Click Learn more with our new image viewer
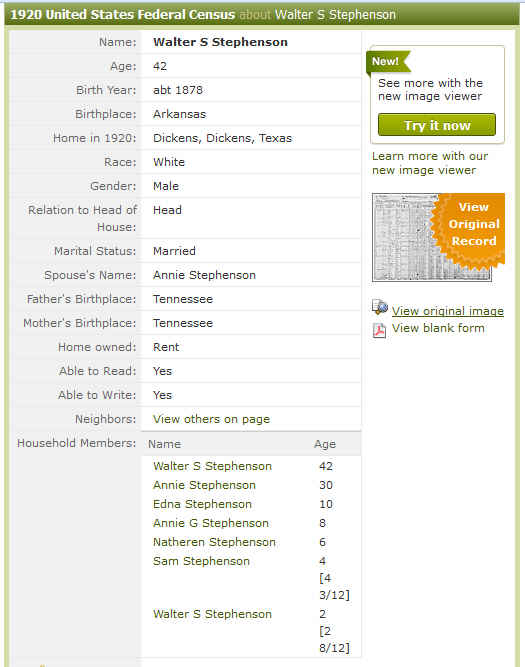The width and height of the screenshot is (525, 667). pyautogui.click(x=430, y=163)
